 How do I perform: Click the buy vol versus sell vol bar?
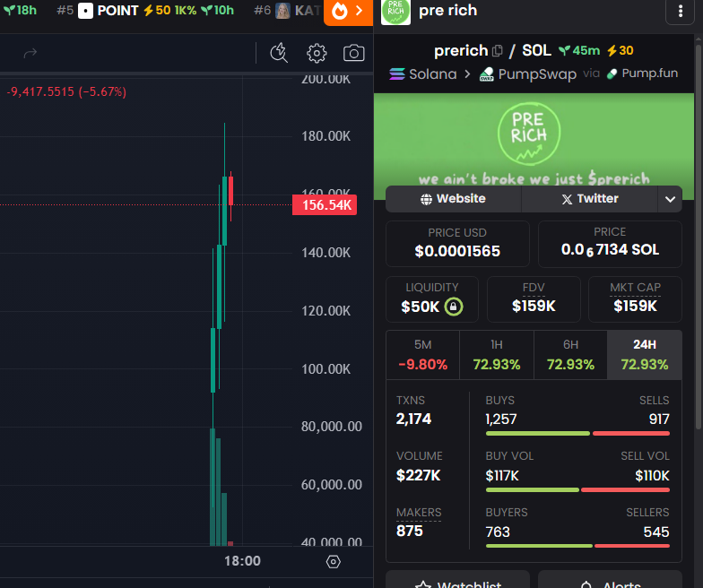577,489
